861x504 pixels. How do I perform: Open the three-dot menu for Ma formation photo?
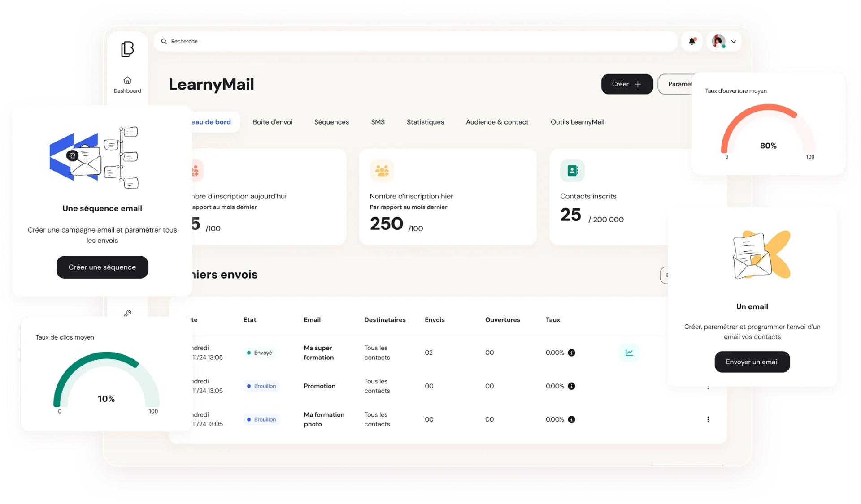click(708, 419)
